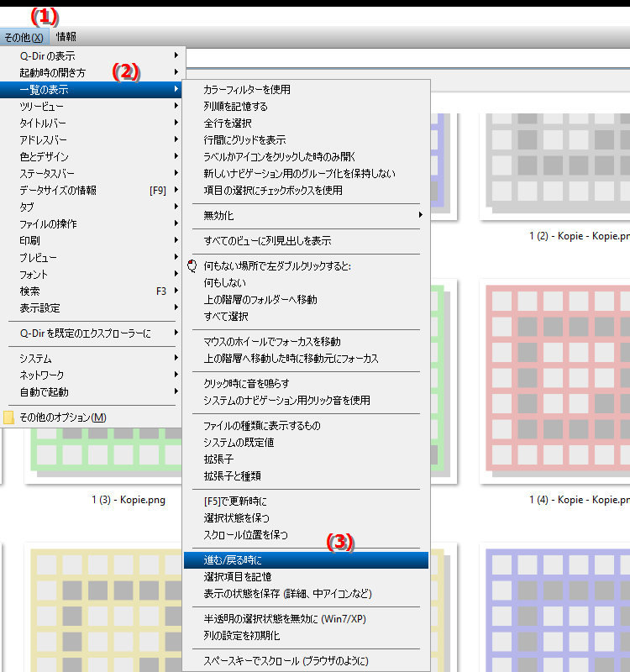630x672 pixels.
Task: Select file name 1 (3) - Kopie.png
Action: tap(129, 500)
